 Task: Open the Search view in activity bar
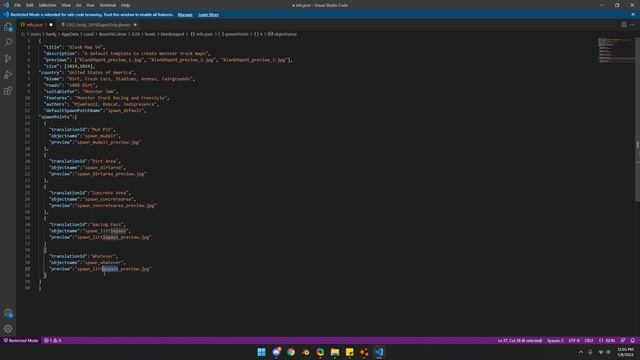(x=8, y=42)
